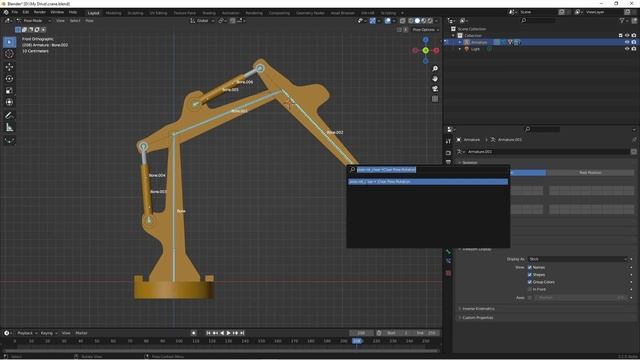Open the Pose Options dropdown
The height and width of the screenshot is (360, 640).
point(426,30)
